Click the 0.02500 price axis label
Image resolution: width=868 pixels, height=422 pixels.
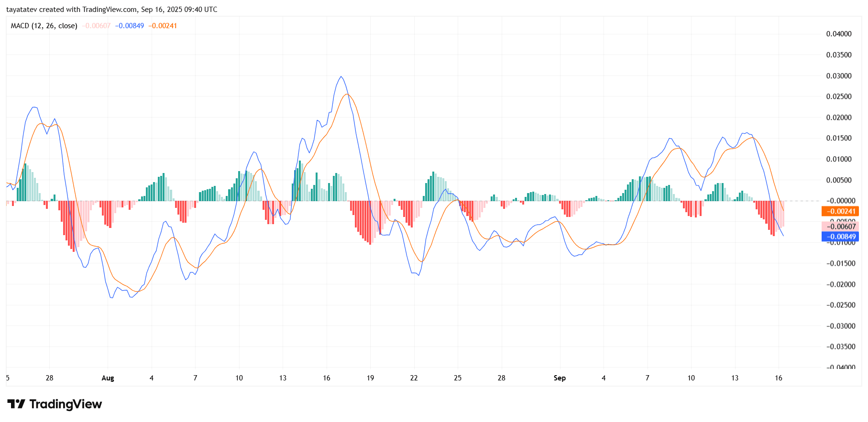point(839,97)
